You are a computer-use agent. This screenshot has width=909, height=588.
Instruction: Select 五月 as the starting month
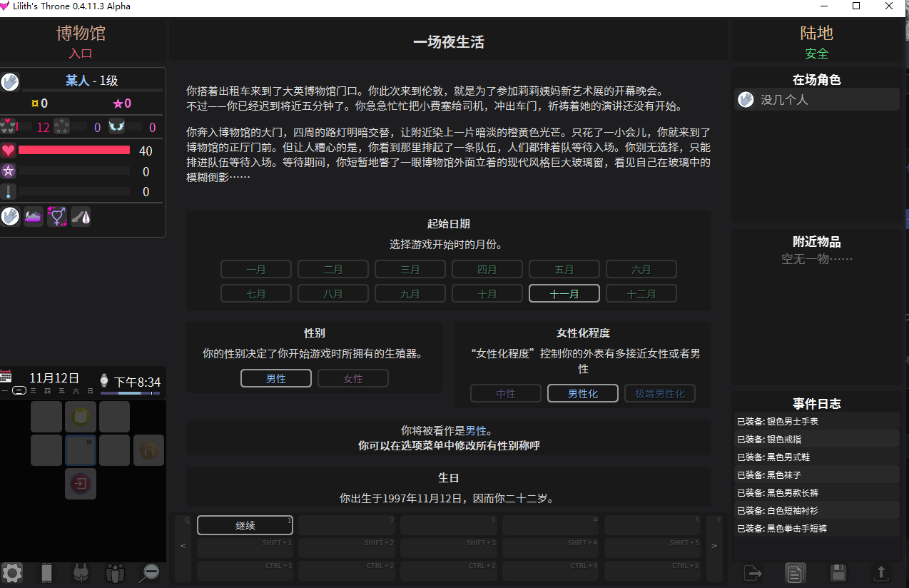(564, 269)
